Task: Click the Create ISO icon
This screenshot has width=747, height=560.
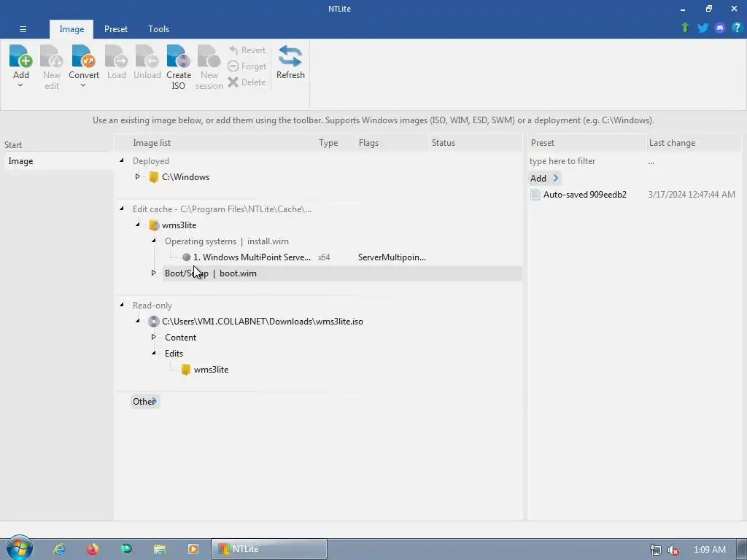Action: tap(179, 56)
